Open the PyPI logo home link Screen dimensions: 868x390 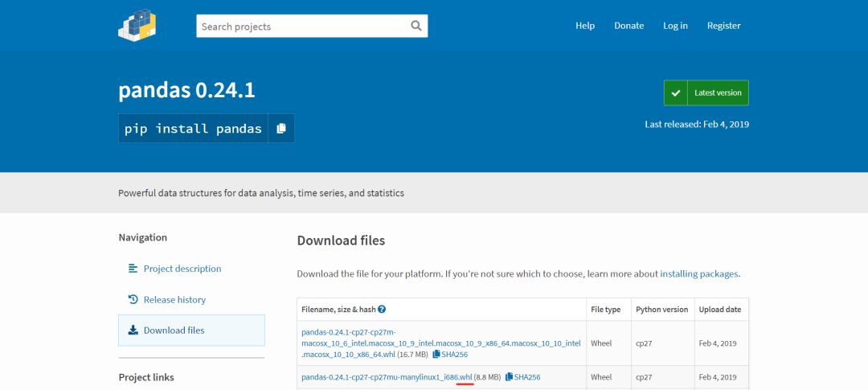tap(137, 25)
